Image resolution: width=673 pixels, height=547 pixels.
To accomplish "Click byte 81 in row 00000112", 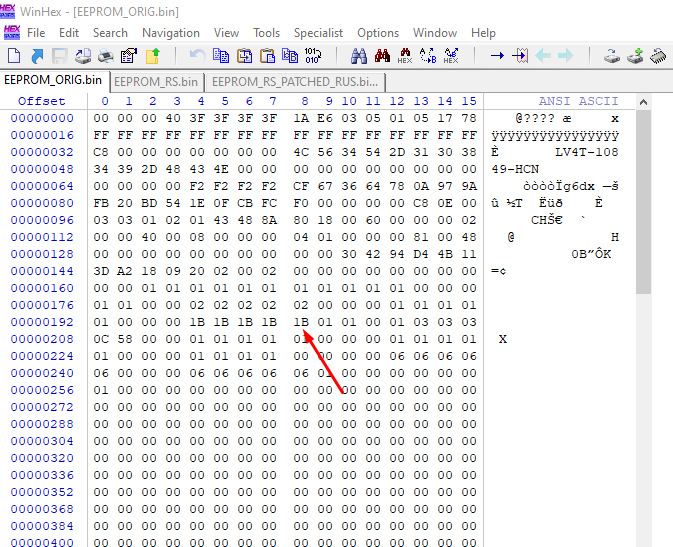I will (421, 237).
